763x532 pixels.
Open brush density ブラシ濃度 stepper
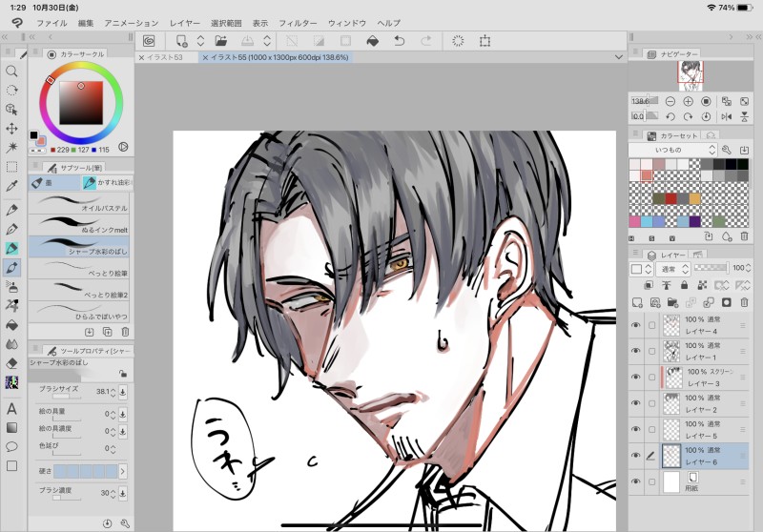(x=113, y=493)
